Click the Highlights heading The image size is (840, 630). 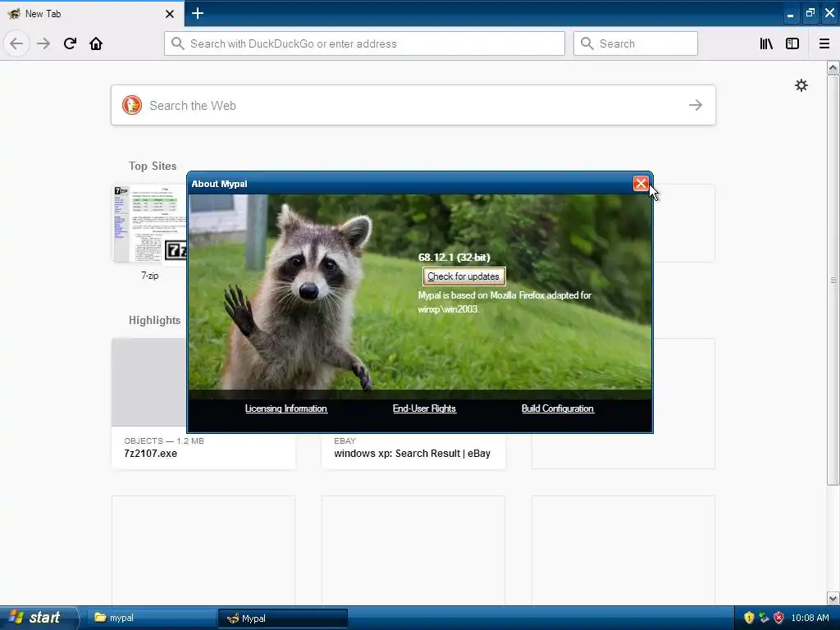coord(154,321)
